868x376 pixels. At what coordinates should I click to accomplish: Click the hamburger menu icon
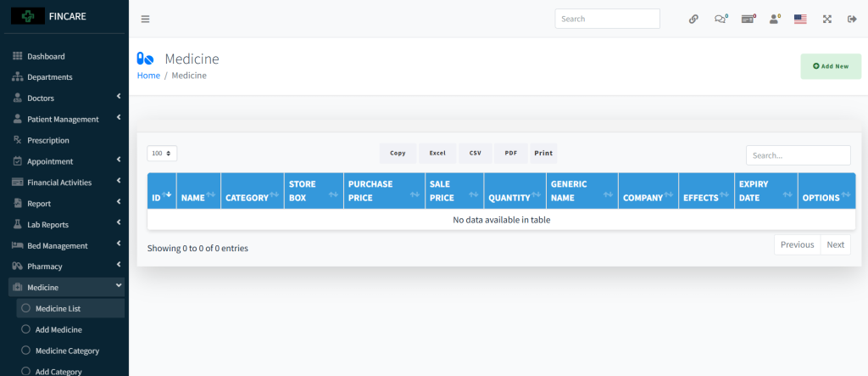(x=145, y=19)
